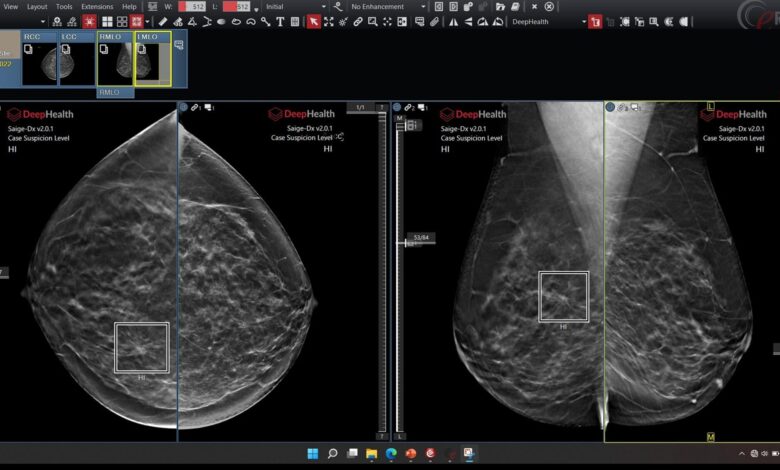Click the link icon atop the RMLO viewport
Image resolution: width=780 pixels, height=470 pixels.
[409, 107]
